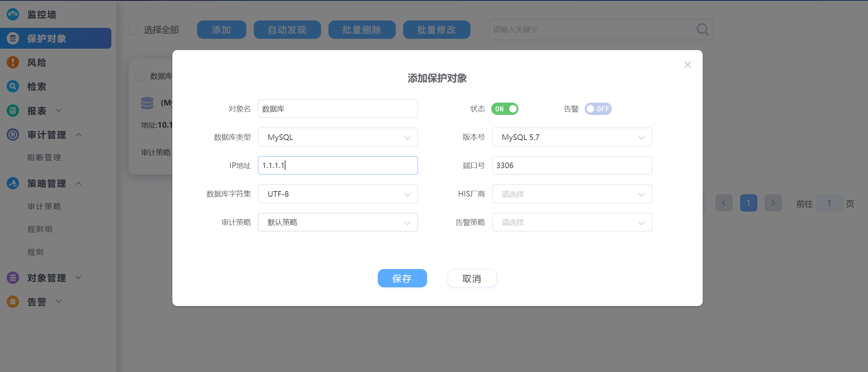Click the 检索 search icon in sidebar
Viewport: 868px width, 372px height.
point(13,86)
